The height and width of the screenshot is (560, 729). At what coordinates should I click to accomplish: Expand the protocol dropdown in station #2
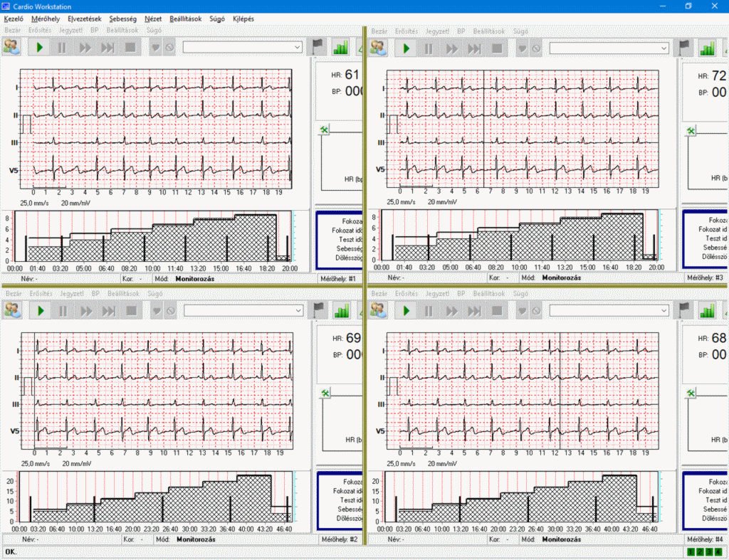pos(298,310)
